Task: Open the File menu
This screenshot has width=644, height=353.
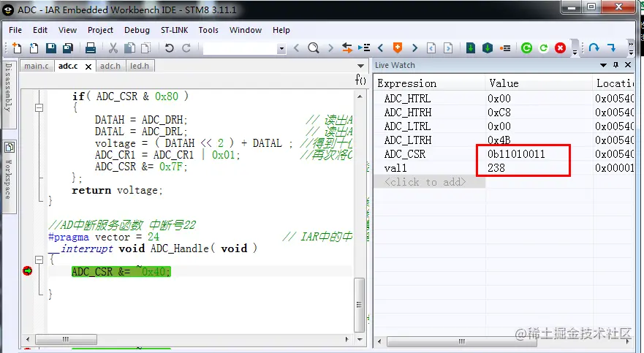Action: pyautogui.click(x=15, y=30)
